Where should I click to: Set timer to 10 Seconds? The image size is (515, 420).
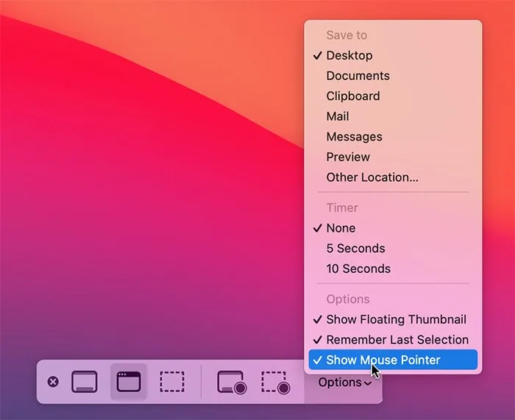coord(358,268)
